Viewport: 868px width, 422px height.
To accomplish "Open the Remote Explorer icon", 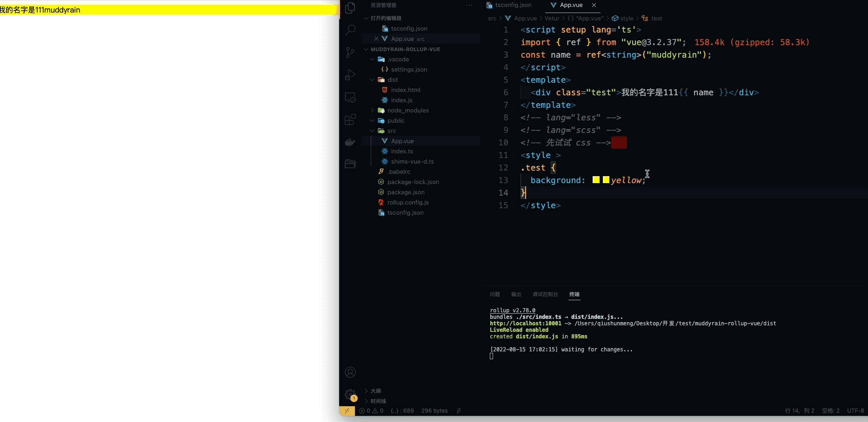I will (x=350, y=97).
